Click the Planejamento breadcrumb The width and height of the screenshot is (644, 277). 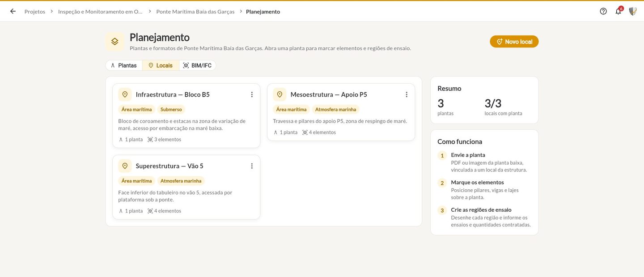pyautogui.click(x=263, y=12)
